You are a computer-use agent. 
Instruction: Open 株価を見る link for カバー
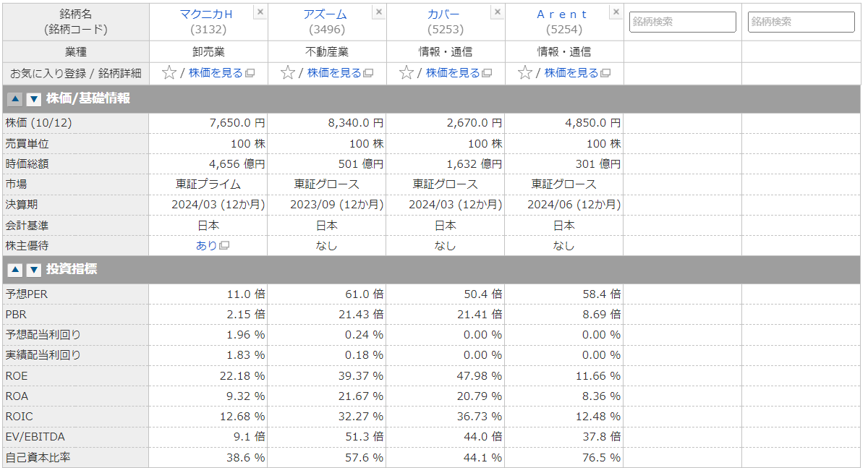click(453, 73)
